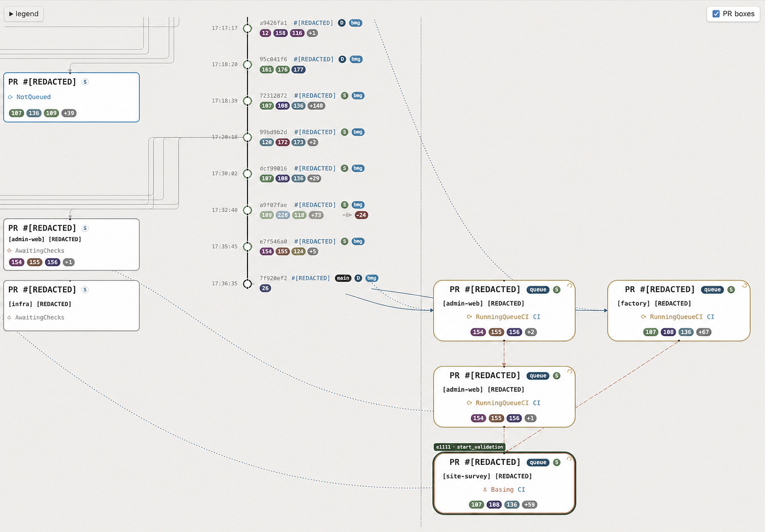Click the S badge on commit a9f07fae

coord(345,205)
